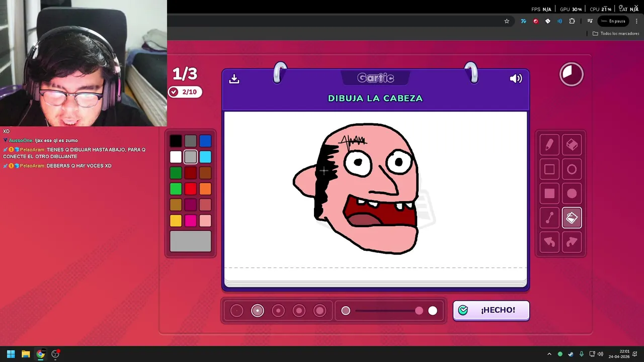Select the fourth brush size
The height and width of the screenshot is (362, 644).
299,311
